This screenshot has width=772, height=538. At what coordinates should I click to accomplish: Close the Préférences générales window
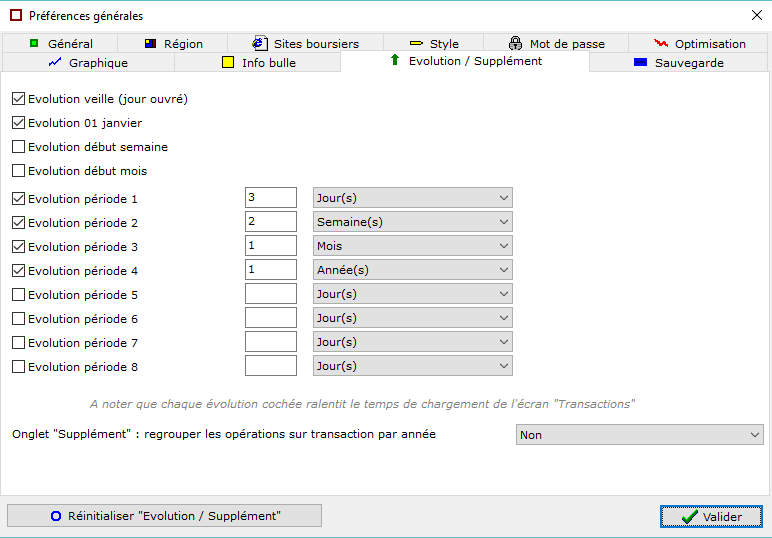tap(757, 15)
